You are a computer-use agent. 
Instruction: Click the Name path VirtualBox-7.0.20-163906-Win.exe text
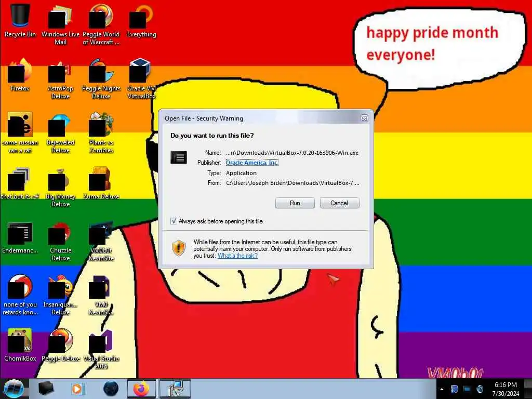[x=292, y=153]
